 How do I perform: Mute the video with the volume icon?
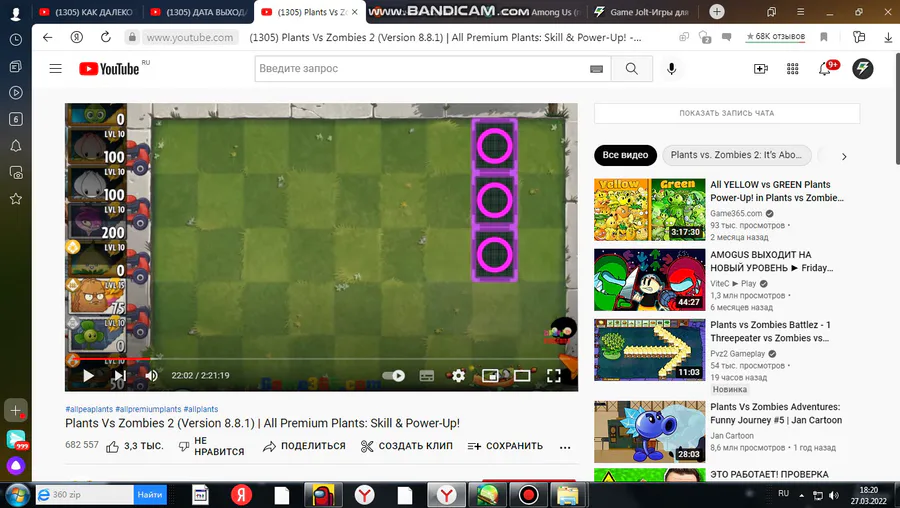(x=152, y=375)
